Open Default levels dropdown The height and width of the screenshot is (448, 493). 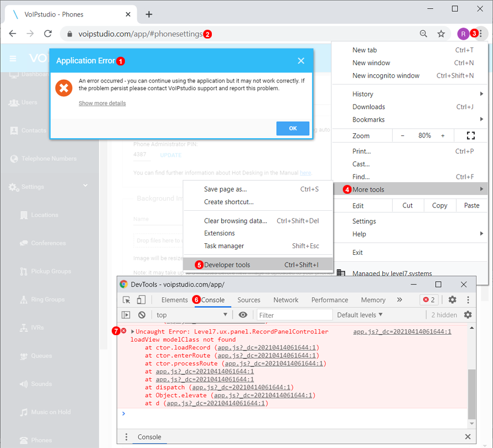point(360,315)
